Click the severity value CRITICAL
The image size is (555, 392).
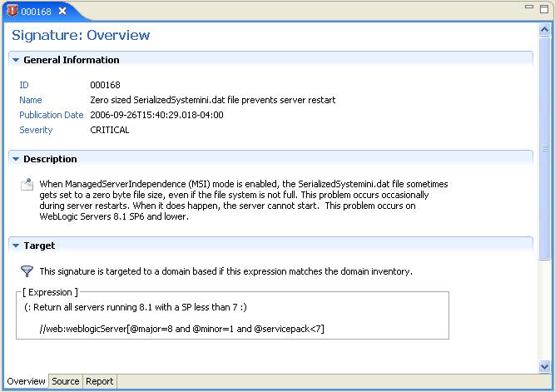pyautogui.click(x=109, y=130)
